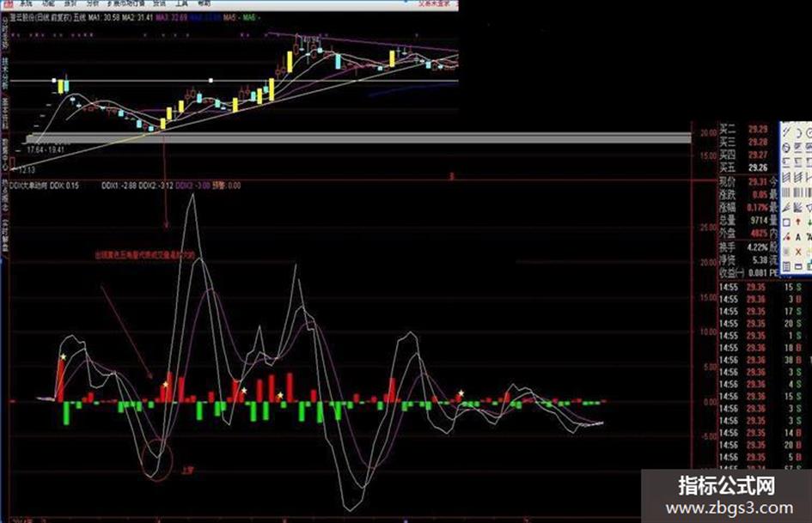Screen dimensions: 812x523
Task: Click the yellow star on first red DDX bar
Action: pyautogui.click(x=64, y=356)
